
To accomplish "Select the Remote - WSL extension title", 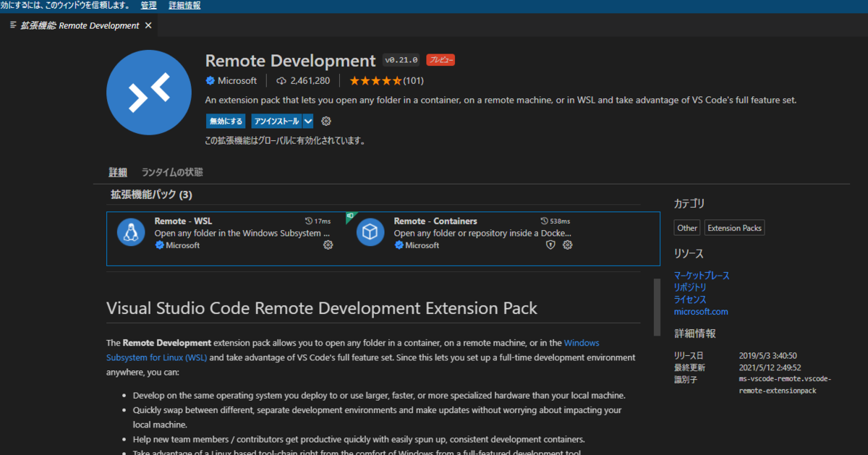I will 183,221.
